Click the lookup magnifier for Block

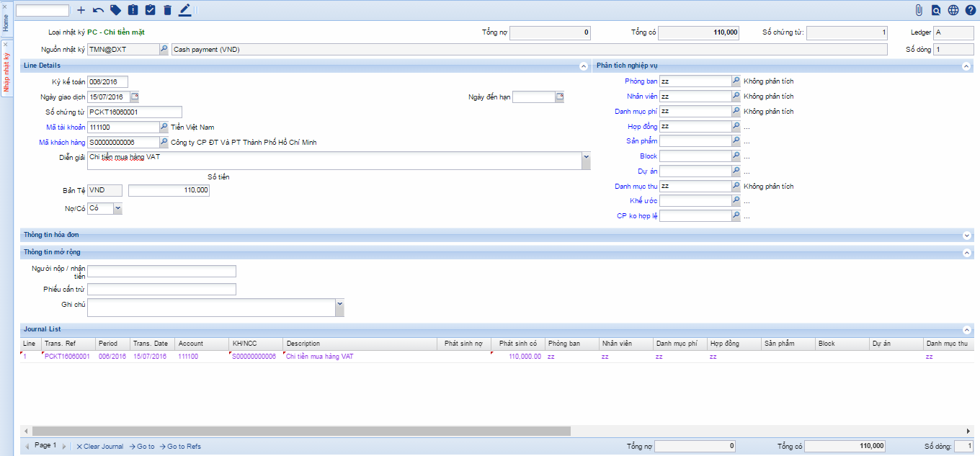click(736, 156)
